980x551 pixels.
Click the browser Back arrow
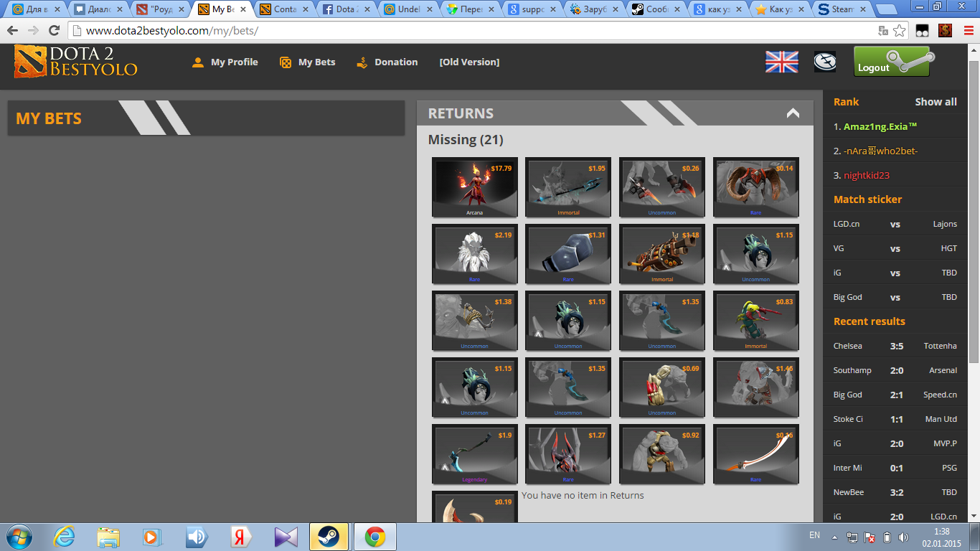pos(13,31)
